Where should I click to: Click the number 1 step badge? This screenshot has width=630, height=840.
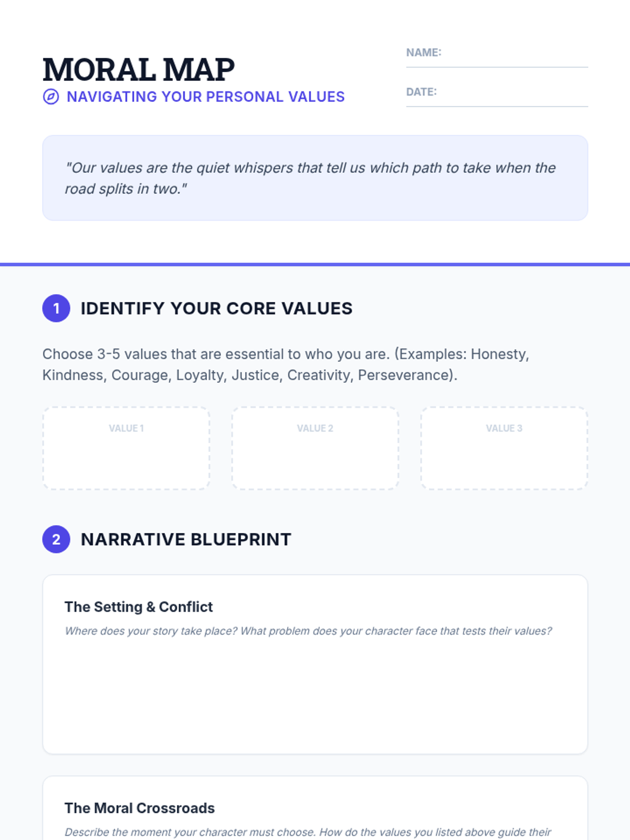[56, 308]
